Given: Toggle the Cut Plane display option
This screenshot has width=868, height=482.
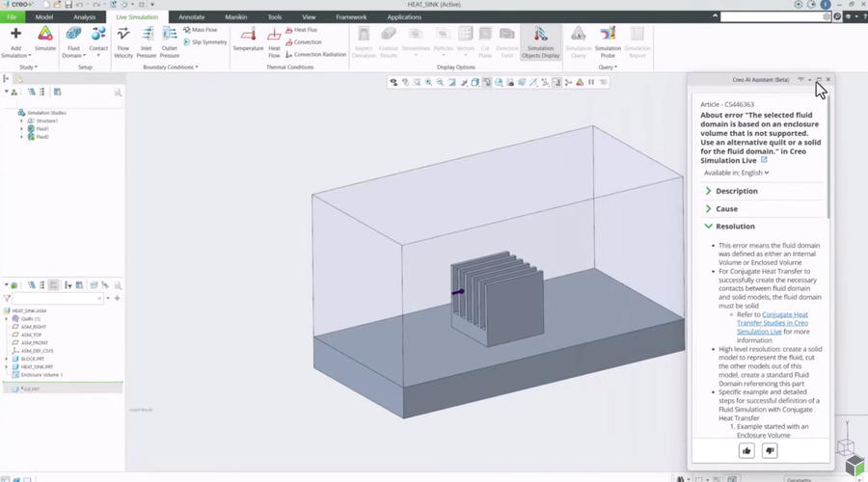Looking at the screenshot, I should click(485, 42).
